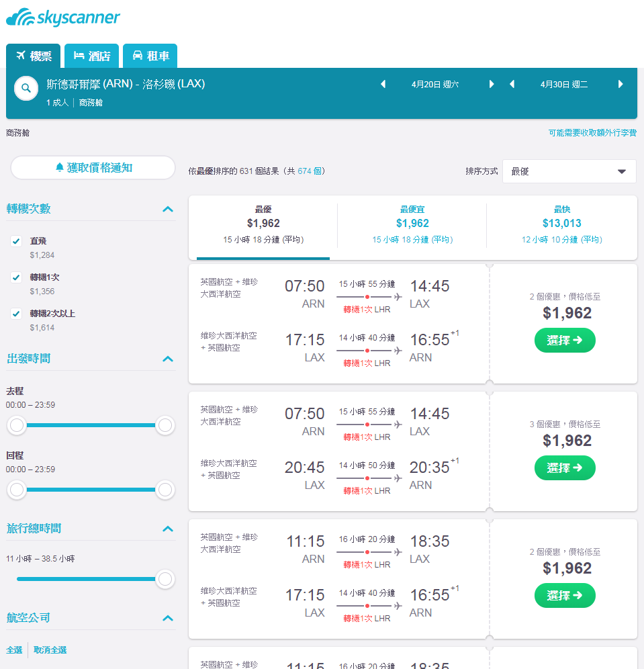Click the 4月20日 週六 departure date
The image size is (644, 669).
click(x=435, y=85)
